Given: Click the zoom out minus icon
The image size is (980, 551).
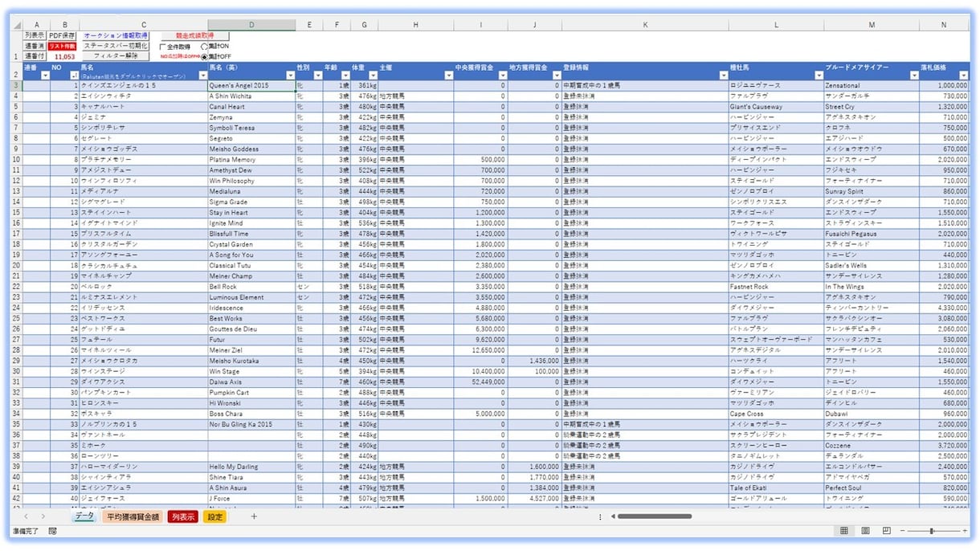Looking at the screenshot, I should (902, 531).
